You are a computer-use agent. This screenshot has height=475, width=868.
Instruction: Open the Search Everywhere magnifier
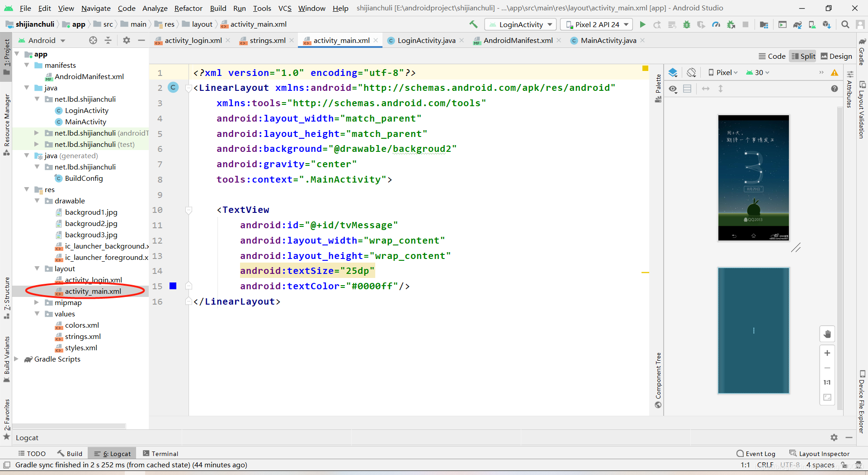[845, 24]
